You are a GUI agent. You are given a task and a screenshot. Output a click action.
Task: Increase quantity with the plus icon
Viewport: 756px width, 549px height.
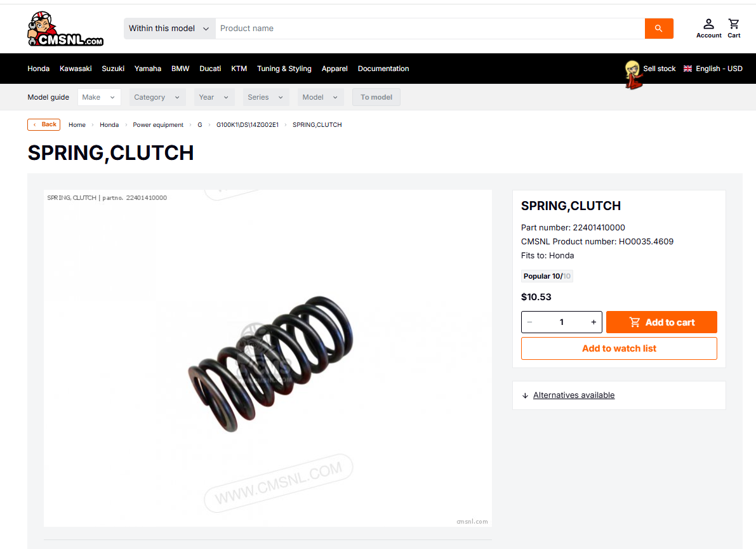(594, 322)
